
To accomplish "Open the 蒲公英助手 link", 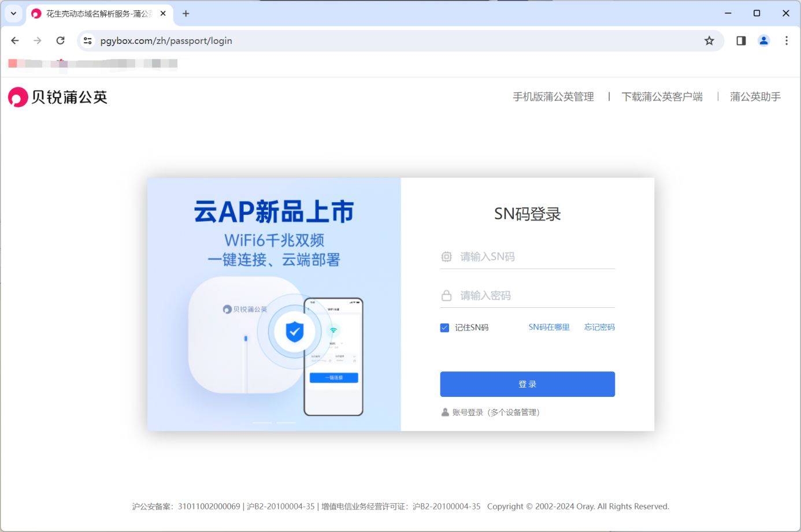I will (x=755, y=97).
